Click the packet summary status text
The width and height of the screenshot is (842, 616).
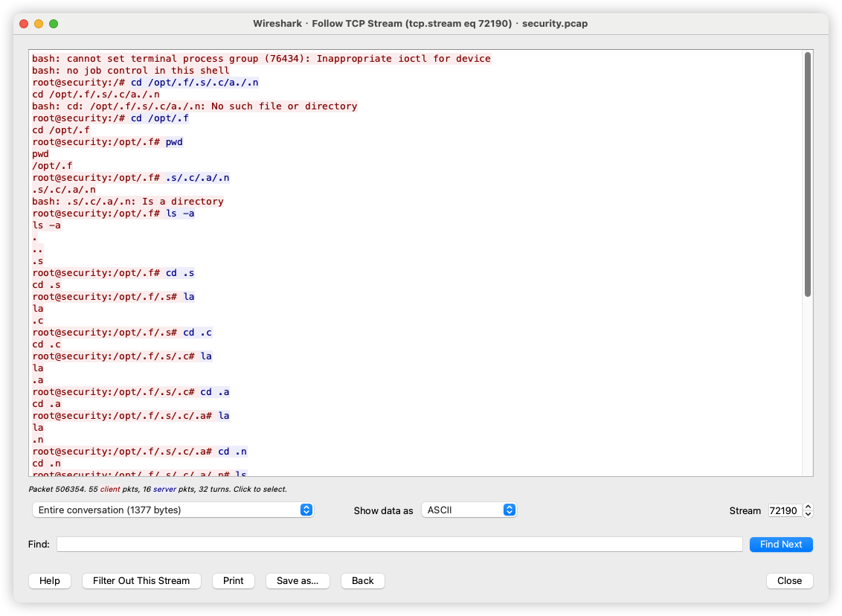[158, 490]
